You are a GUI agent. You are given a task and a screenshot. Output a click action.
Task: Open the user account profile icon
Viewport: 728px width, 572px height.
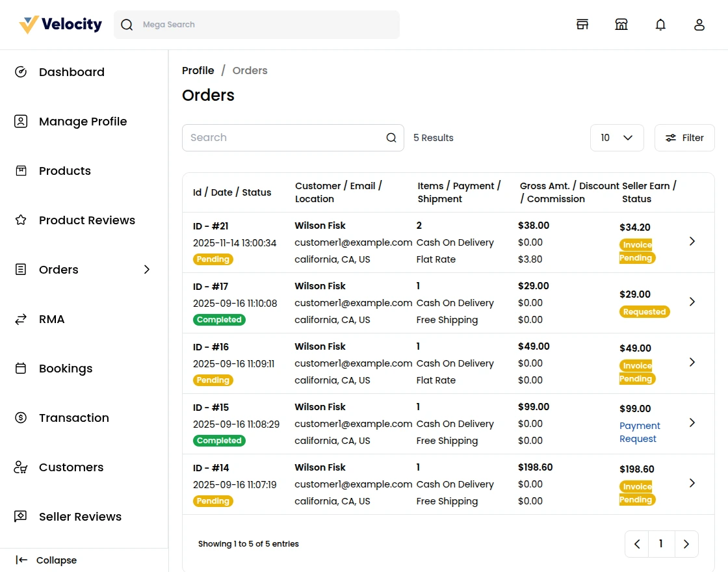point(699,25)
